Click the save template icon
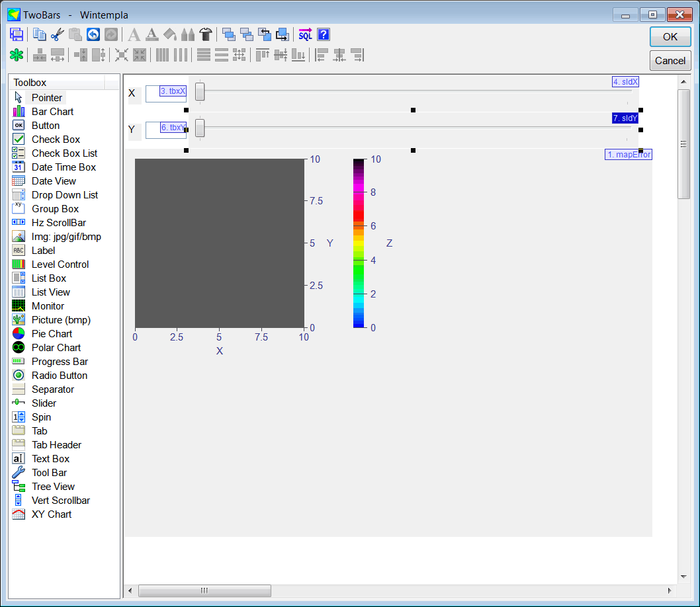This screenshot has width=700, height=607. [17, 34]
